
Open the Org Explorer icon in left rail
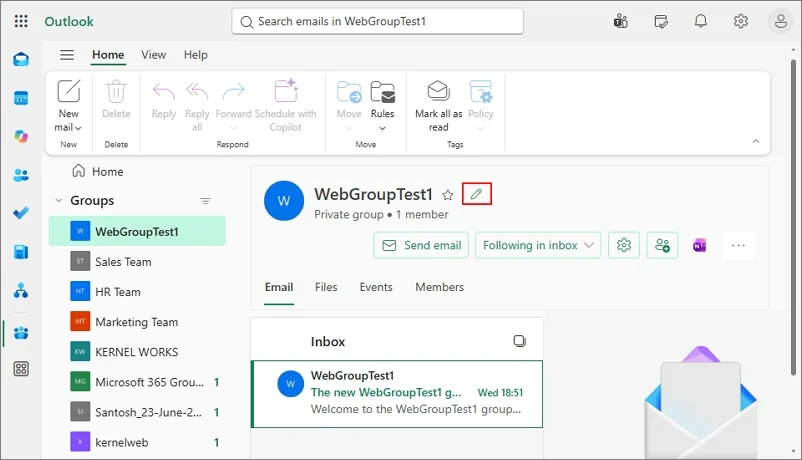click(21, 291)
